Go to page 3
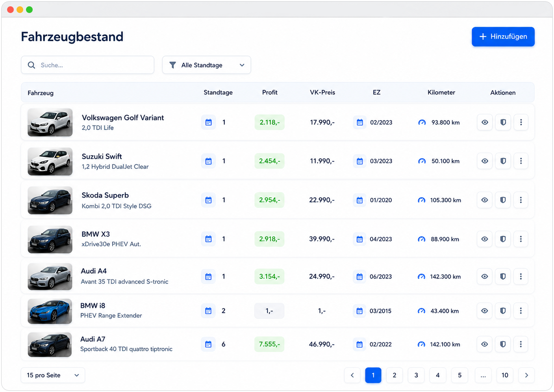The image size is (554, 392). coord(416,375)
